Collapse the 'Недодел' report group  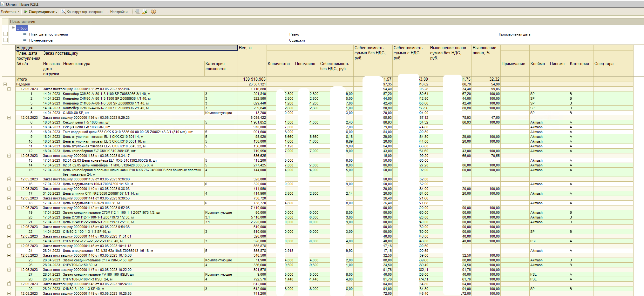tap(5, 84)
